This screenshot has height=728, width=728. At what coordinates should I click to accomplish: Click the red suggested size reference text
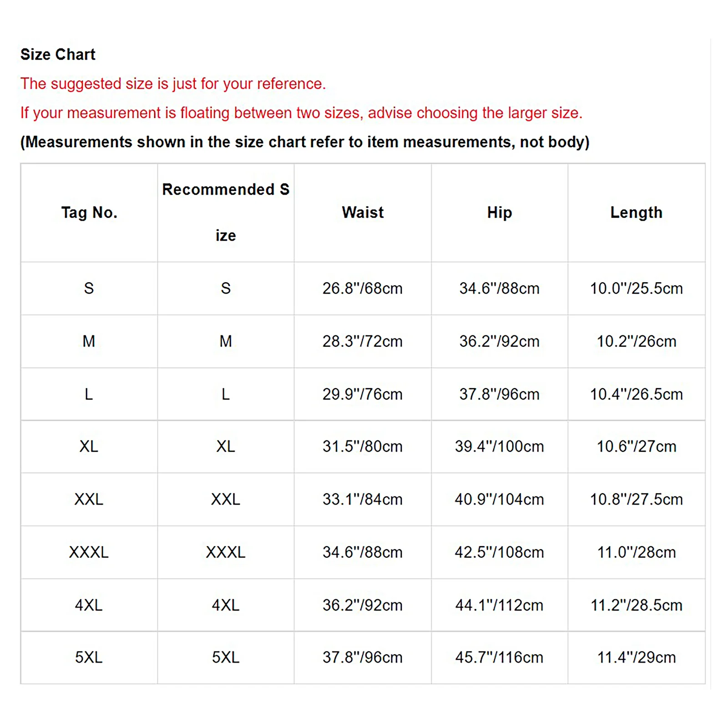pyautogui.click(x=173, y=84)
